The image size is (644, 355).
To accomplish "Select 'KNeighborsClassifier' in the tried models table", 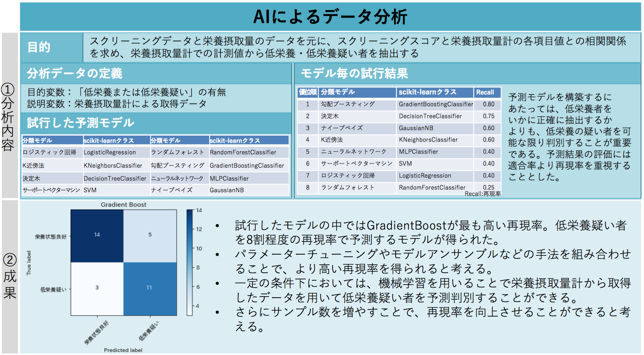I will click(x=113, y=166).
